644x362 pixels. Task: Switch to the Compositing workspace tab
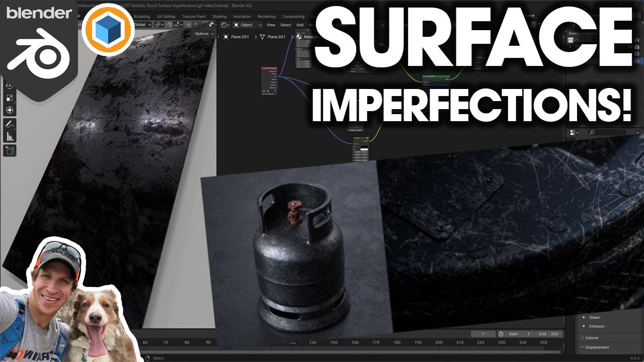[293, 17]
